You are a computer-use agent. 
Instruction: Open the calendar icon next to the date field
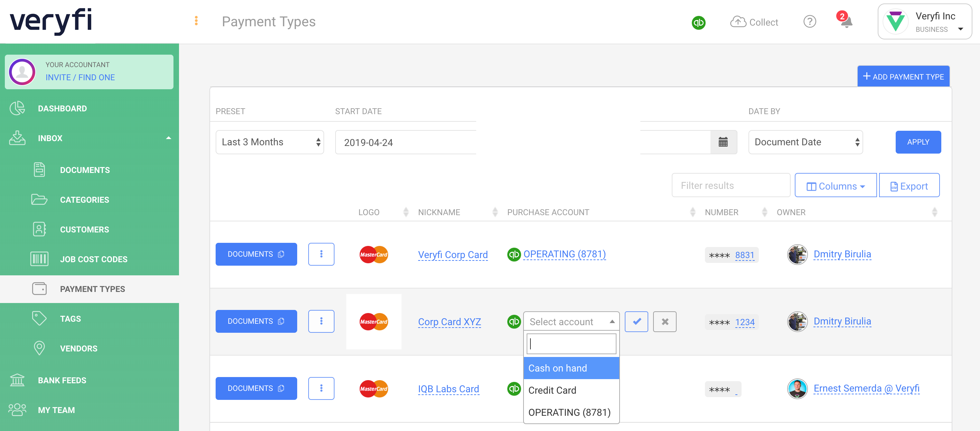tap(723, 142)
